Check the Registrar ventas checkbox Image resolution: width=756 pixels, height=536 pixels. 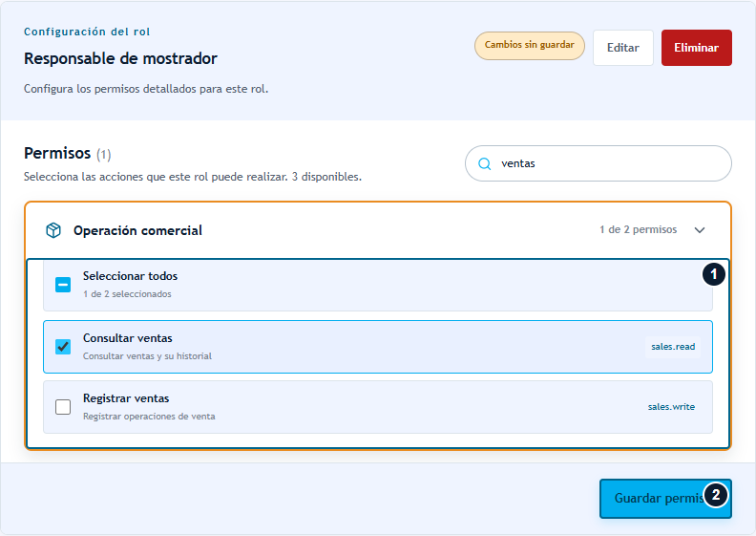(x=63, y=407)
